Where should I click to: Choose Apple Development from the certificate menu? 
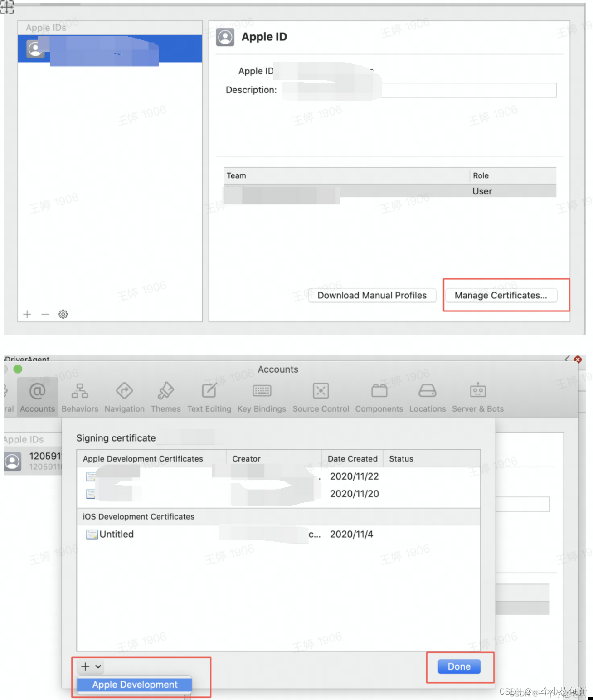[x=134, y=685]
